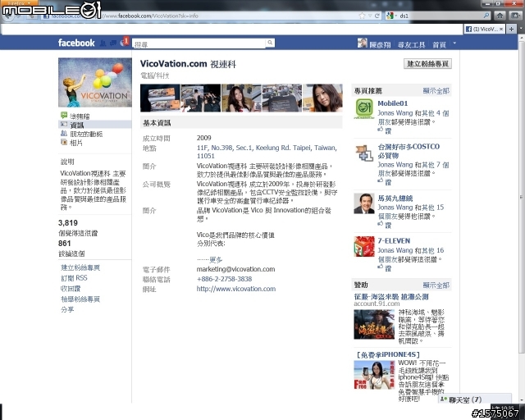Image resolution: width=525 pixels, height=420 pixels.
Task: Open first photo in photo strip
Action: pos(160,98)
